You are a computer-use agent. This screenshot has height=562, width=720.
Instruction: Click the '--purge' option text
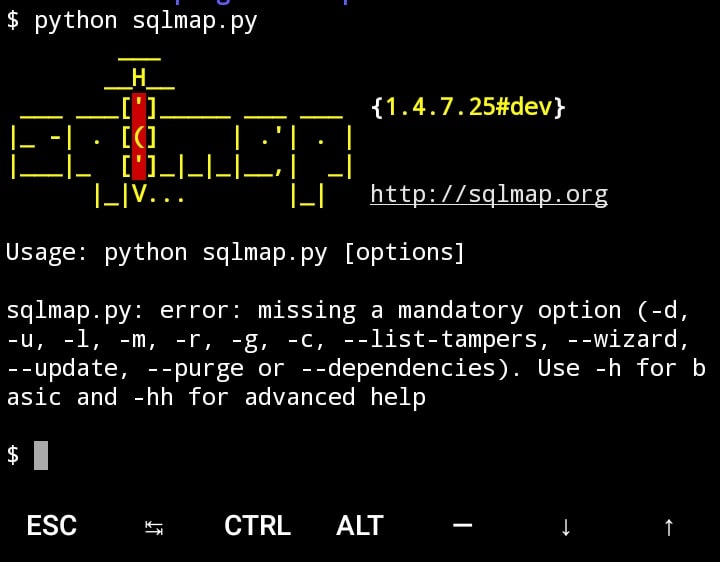click(x=195, y=369)
